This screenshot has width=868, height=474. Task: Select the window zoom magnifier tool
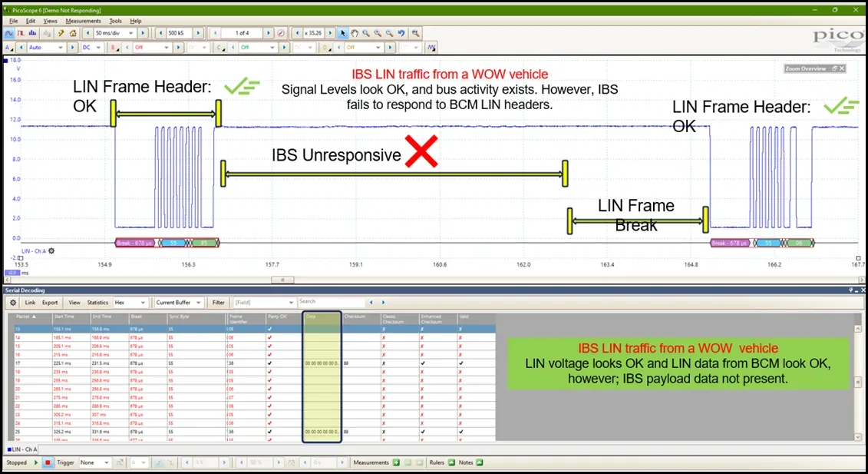(366, 33)
